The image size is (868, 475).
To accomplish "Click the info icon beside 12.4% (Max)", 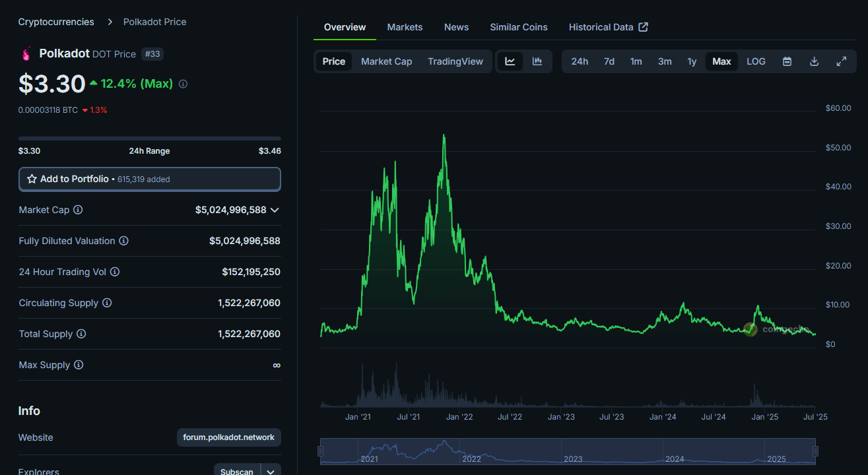I will 184,84.
